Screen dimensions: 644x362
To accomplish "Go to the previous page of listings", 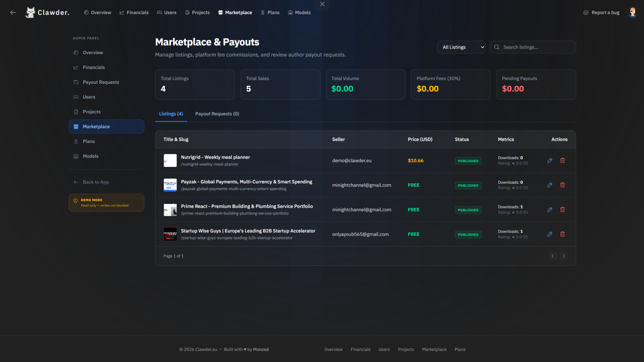I will pos(553,256).
